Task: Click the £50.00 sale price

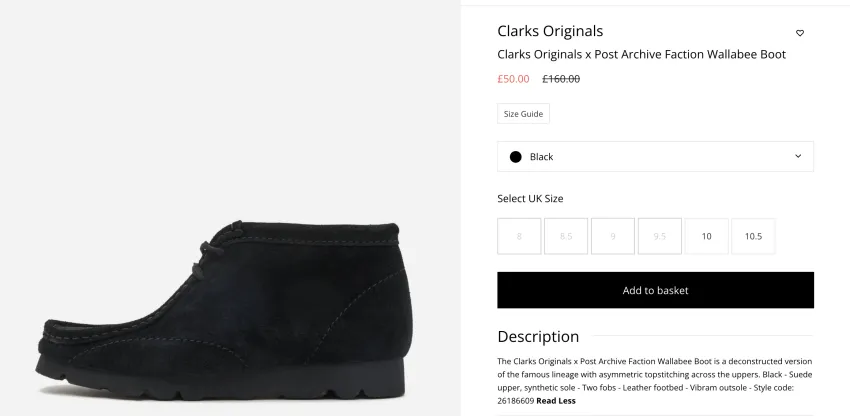Action: [513, 79]
